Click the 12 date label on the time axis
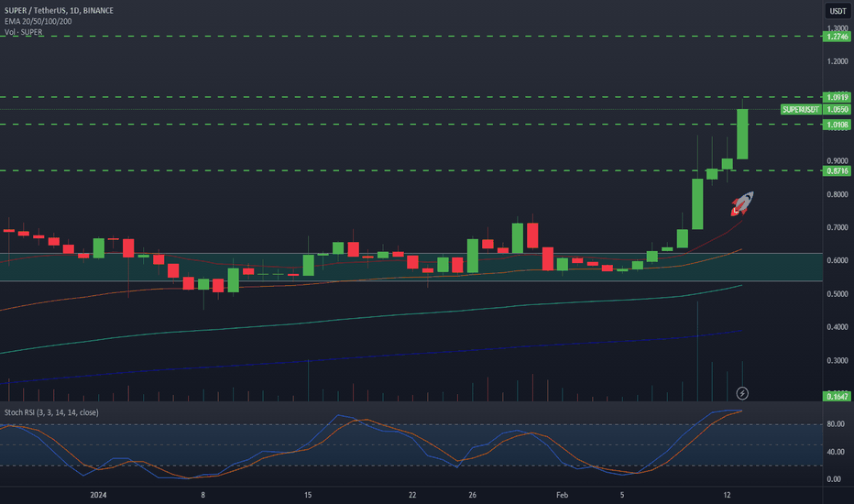This screenshot has height=504, width=854. [728, 495]
